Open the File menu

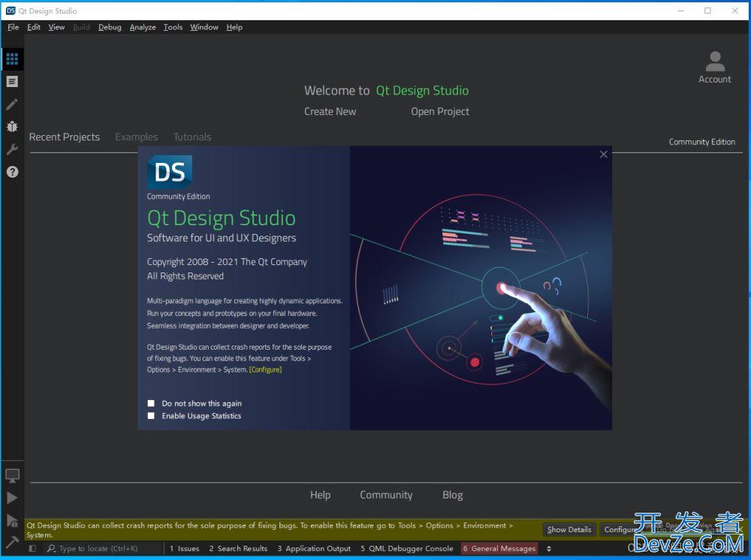(x=13, y=27)
